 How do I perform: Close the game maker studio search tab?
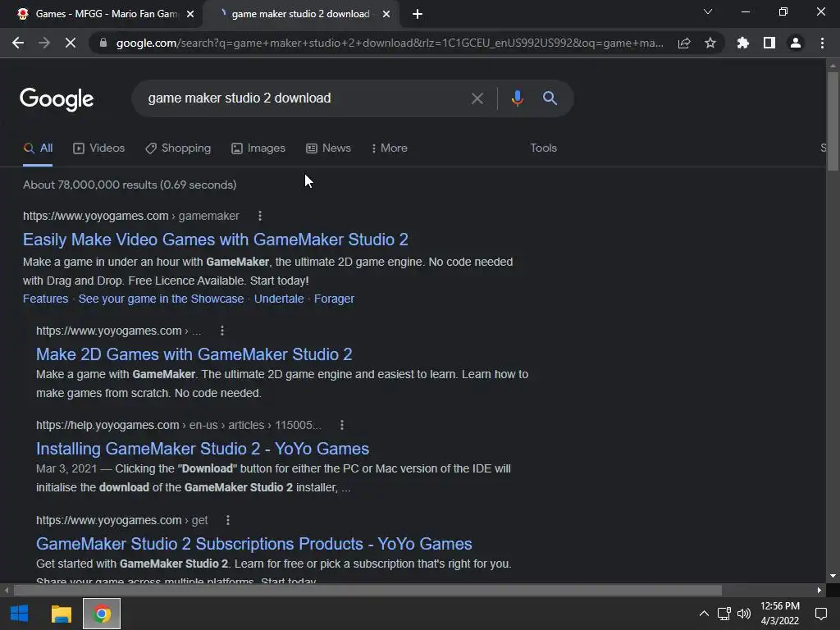(x=386, y=14)
